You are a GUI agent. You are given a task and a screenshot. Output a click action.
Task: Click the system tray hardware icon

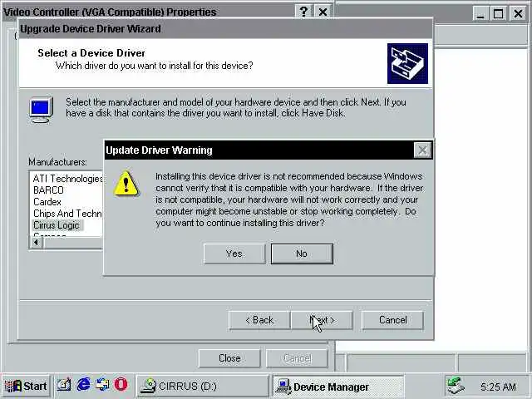456,386
